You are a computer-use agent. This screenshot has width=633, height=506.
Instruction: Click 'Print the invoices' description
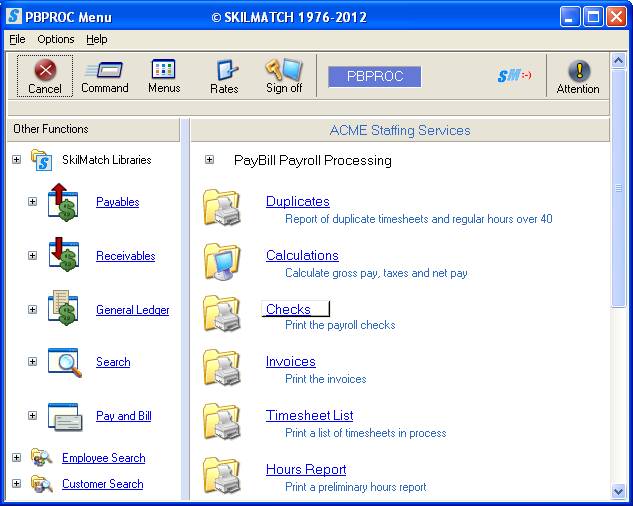coord(326,379)
